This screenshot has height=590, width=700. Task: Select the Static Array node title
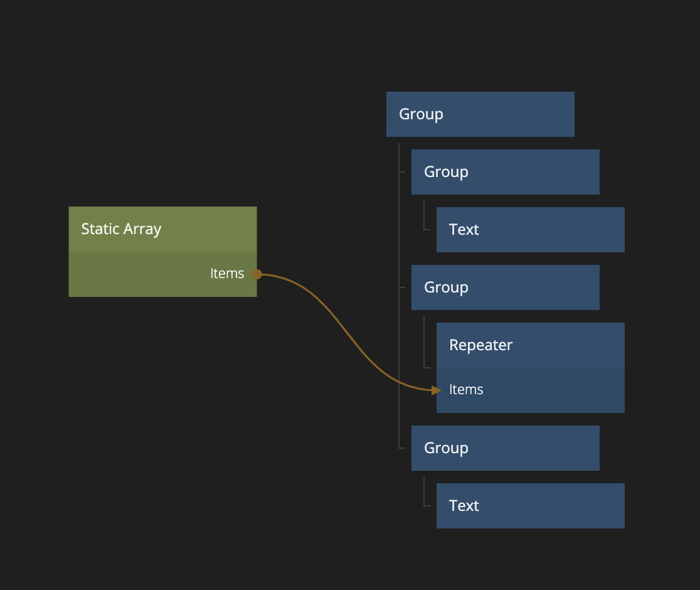point(121,229)
